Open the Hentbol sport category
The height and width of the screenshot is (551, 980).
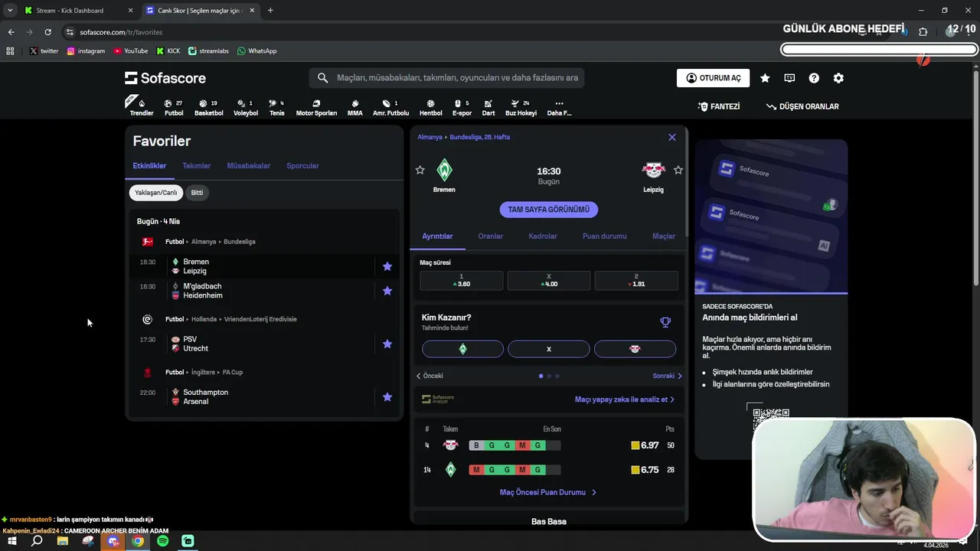[x=430, y=108]
